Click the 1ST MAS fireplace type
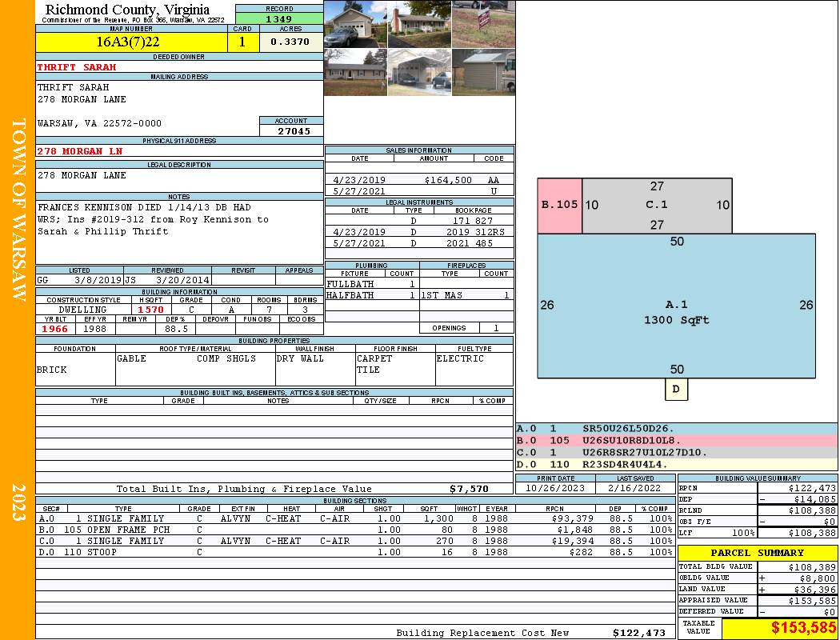This screenshot has height=640, width=840. point(442,295)
